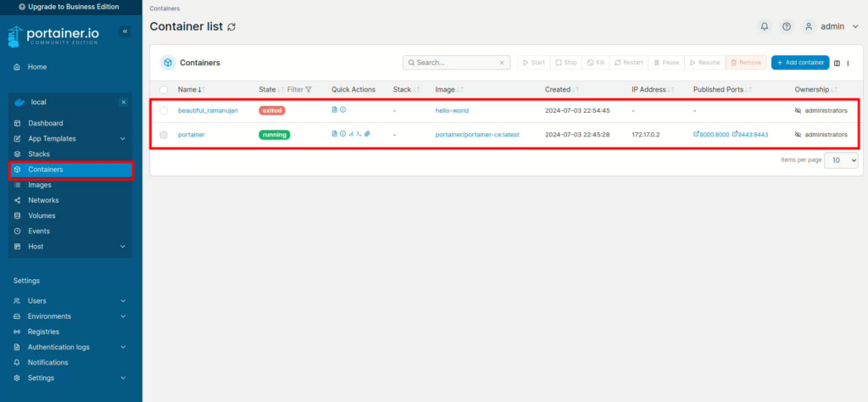The width and height of the screenshot is (868, 402).
Task: Select all containers checkbox in header
Action: tap(164, 90)
